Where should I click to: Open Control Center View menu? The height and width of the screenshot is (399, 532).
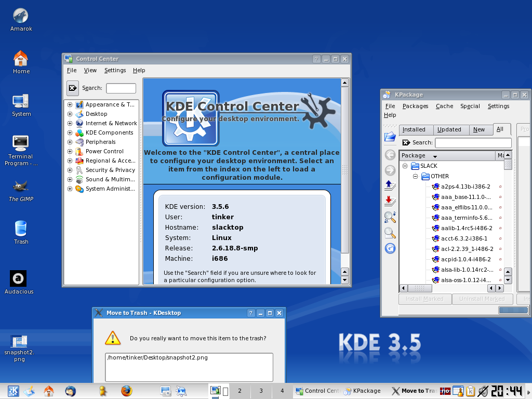(90, 70)
